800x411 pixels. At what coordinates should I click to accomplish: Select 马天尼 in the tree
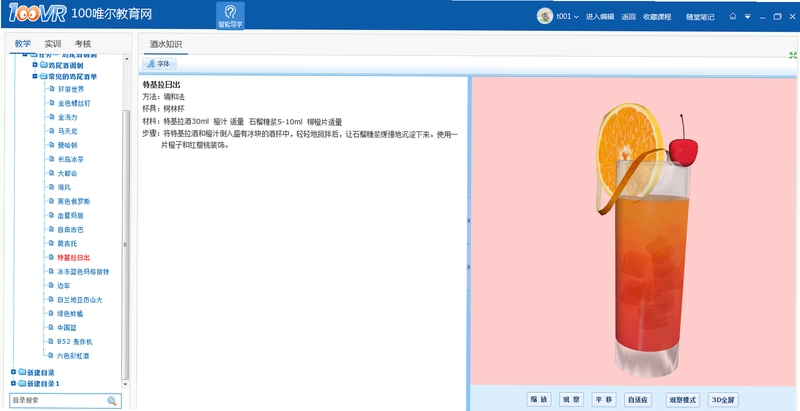tap(68, 131)
